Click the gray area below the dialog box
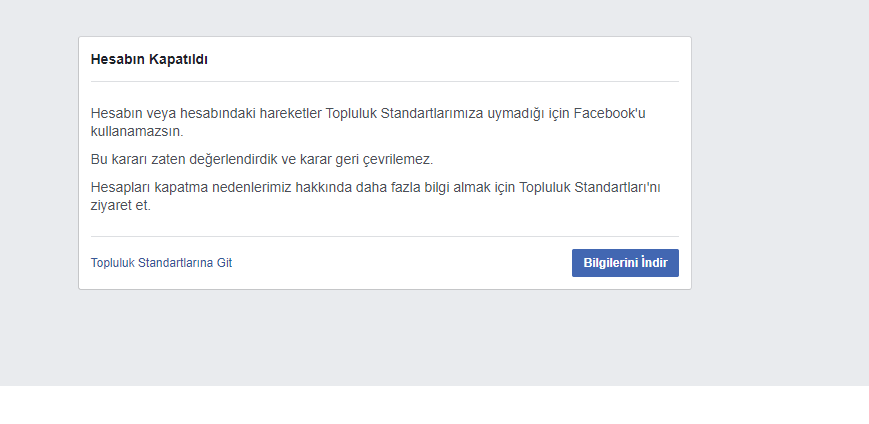The image size is (869, 424). point(385,338)
